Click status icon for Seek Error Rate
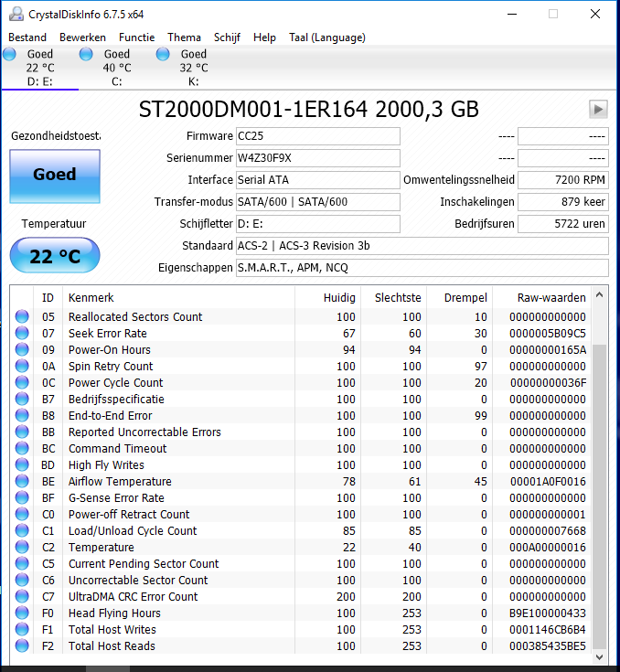This screenshot has height=672, width=620. click(22, 333)
